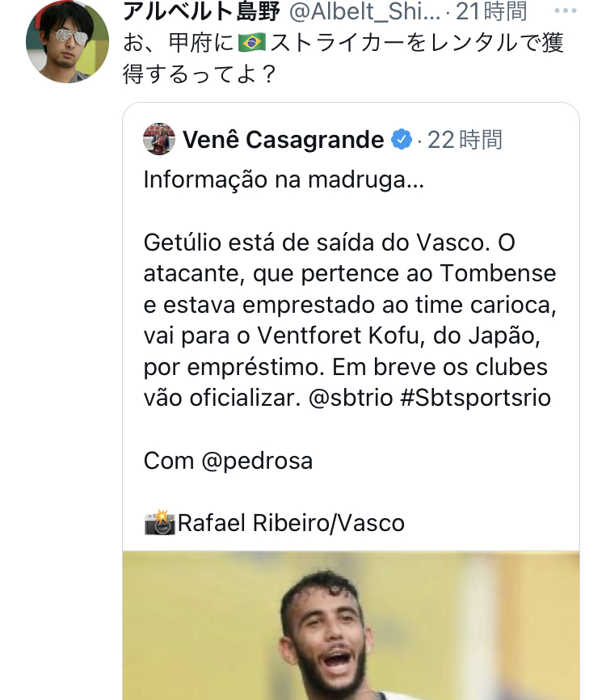Open quoted tweet via 'Informação na madruga...' text
The image size is (606, 700).
283,180
